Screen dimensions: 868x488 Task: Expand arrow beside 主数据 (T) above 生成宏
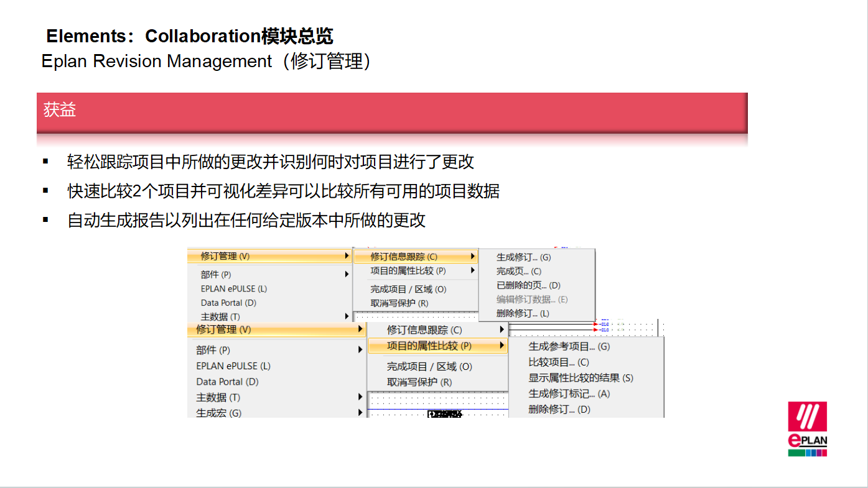(360, 397)
